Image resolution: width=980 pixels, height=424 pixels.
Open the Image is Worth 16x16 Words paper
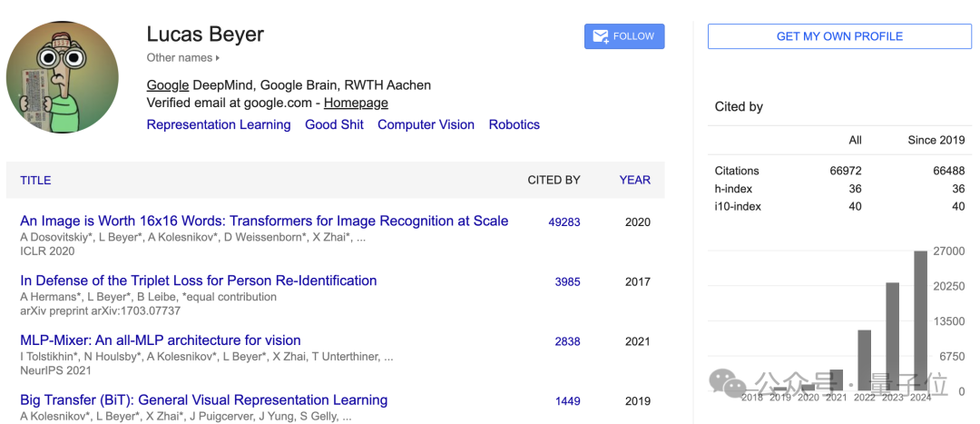tap(264, 221)
